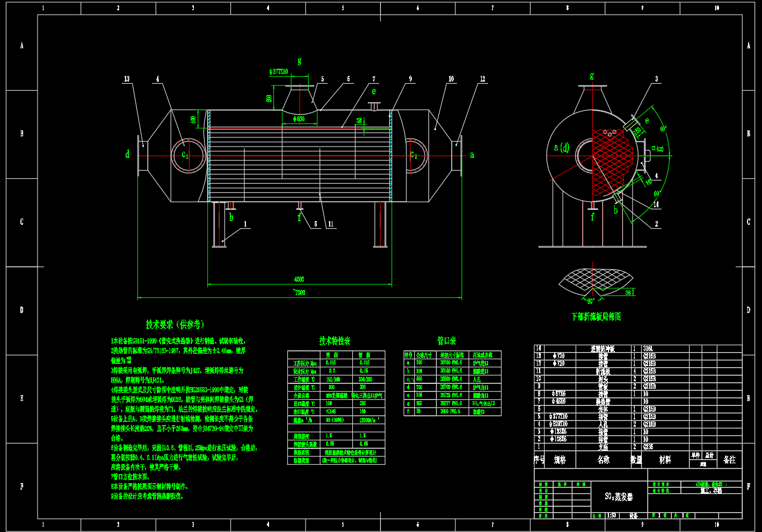
Task: Click the "用途或名称" header in nozzle table
Action: pos(482,355)
